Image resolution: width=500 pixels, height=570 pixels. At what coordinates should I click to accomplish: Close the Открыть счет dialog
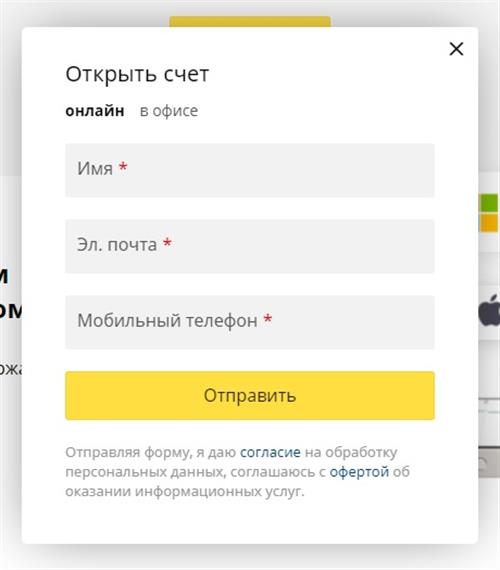point(456,49)
